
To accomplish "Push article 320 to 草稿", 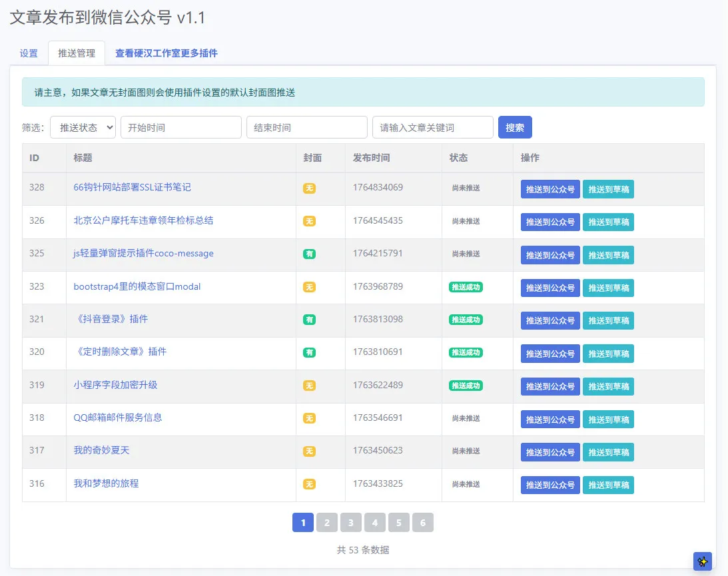I will coord(608,353).
